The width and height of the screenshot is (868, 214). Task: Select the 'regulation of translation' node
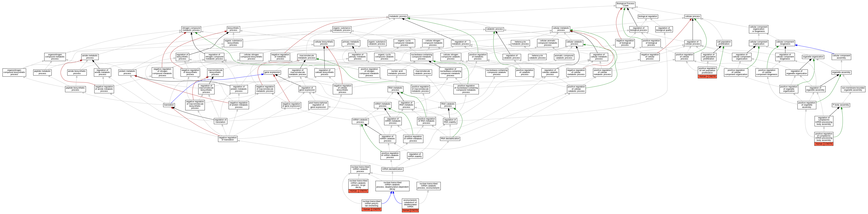pos(220,121)
